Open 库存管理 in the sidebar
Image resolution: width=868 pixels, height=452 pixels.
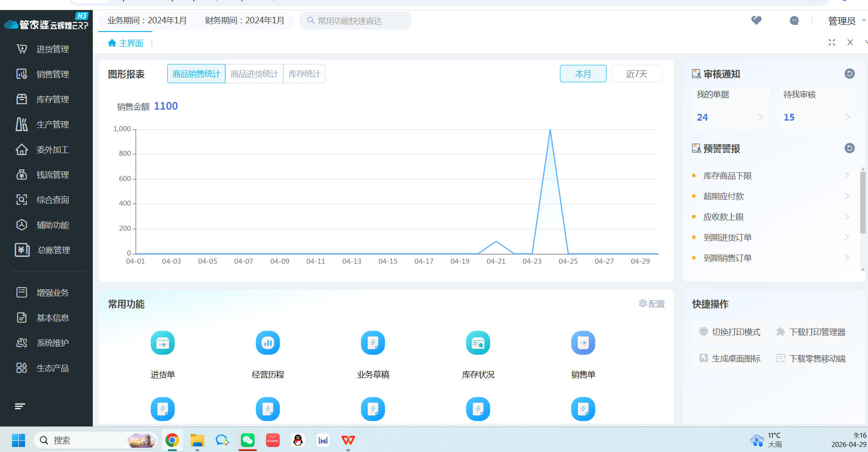click(43, 99)
